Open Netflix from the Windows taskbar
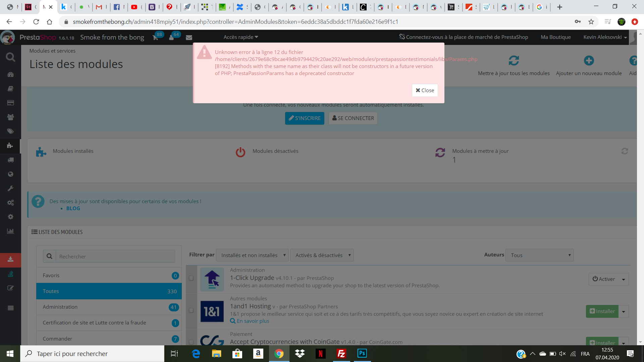644x362 pixels. coord(321,354)
